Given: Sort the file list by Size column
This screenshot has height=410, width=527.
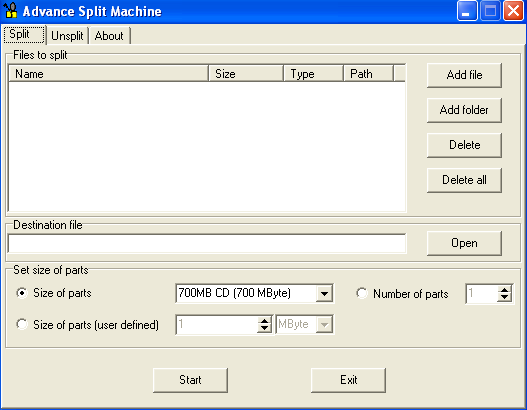Looking at the screenshot, I should click(246, 74).
